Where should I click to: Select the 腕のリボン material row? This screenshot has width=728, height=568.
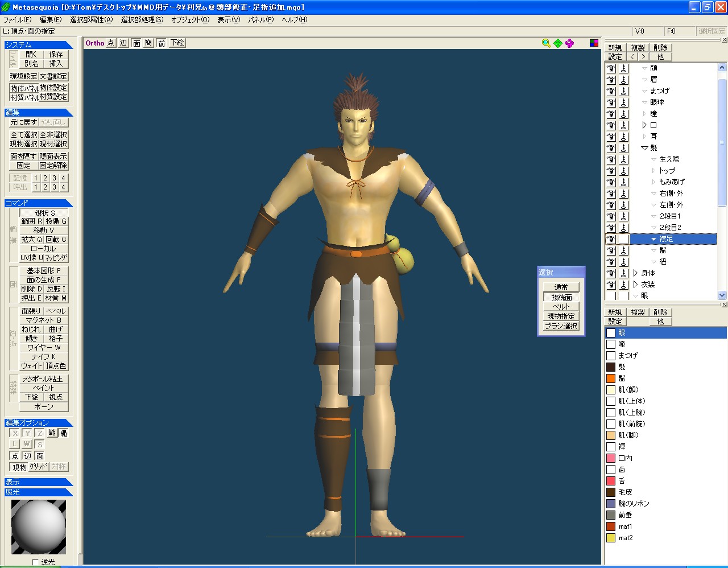point(665,504)
